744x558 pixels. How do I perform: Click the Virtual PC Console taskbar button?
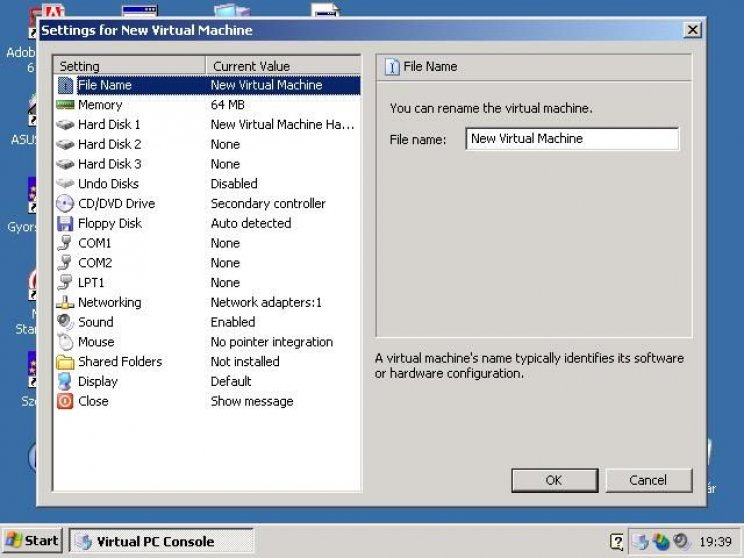coord(162,541)
